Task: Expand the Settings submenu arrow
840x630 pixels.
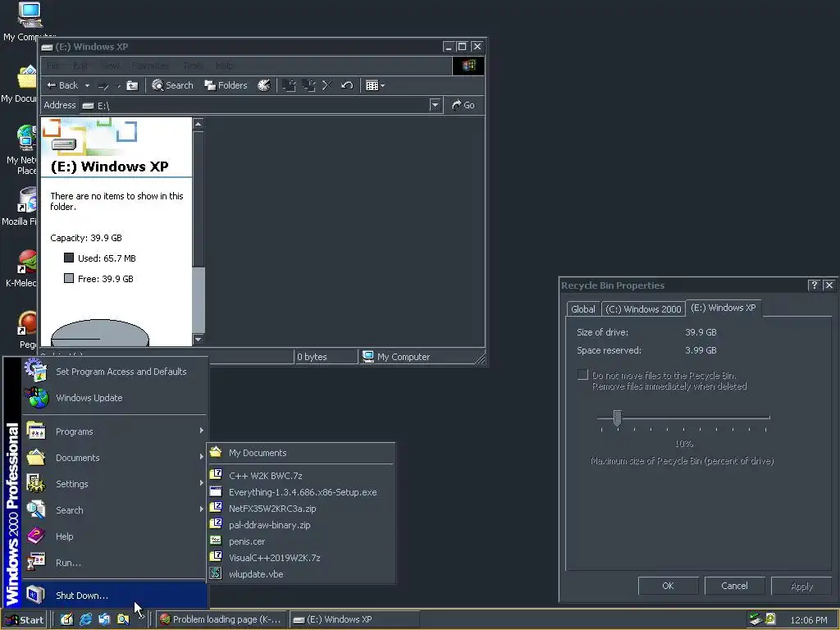Action: pyautogui.click(x=202, y=483)
